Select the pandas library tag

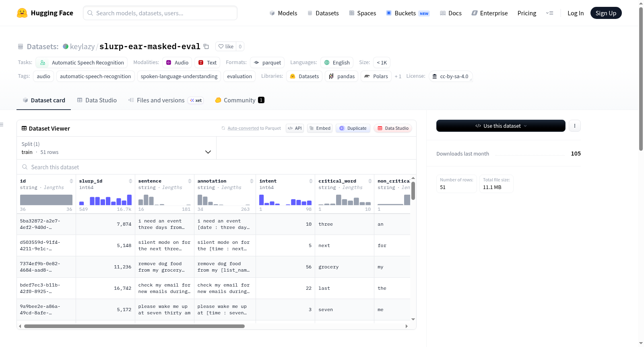tap(342, 76)
